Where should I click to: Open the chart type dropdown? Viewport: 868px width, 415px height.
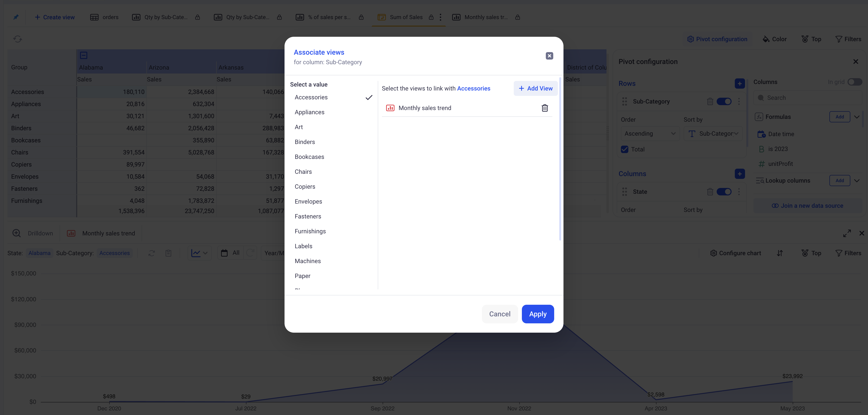click(199, 253)
